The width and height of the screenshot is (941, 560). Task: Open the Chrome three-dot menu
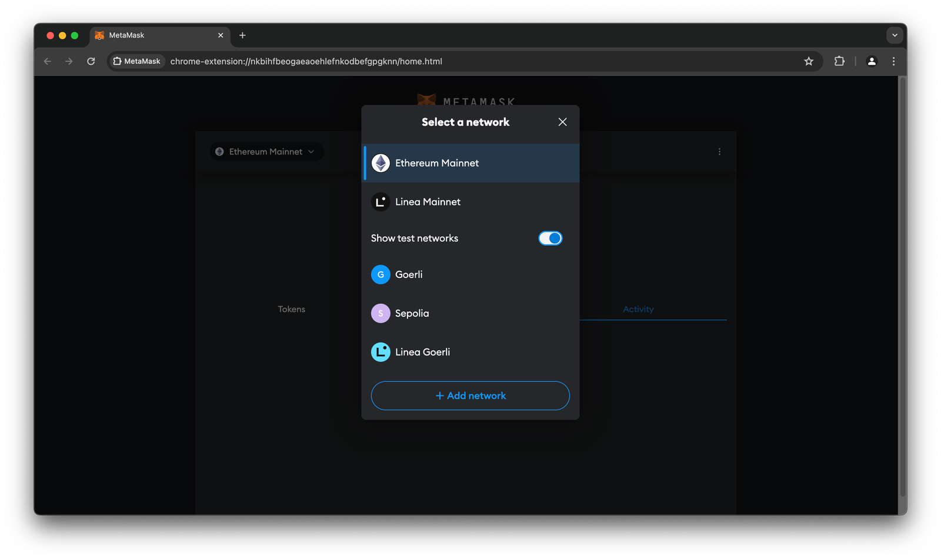893,61
